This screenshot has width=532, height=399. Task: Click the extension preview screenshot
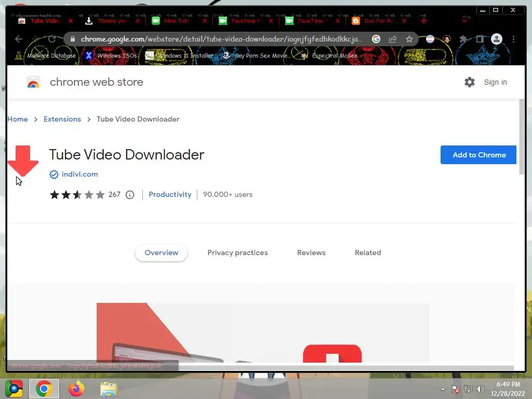point(262,332)
